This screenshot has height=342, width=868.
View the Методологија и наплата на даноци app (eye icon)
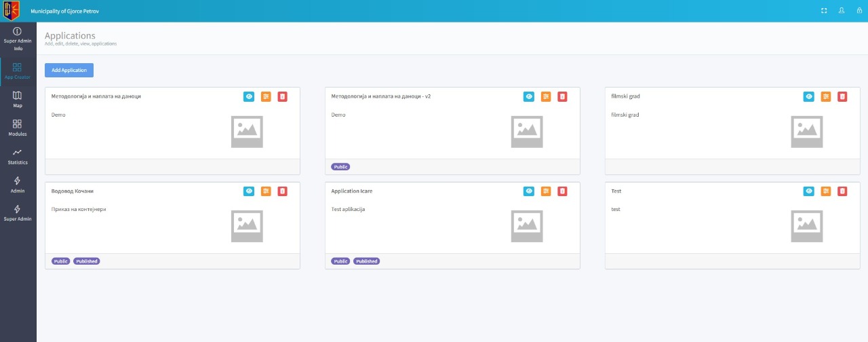point(249,96)
